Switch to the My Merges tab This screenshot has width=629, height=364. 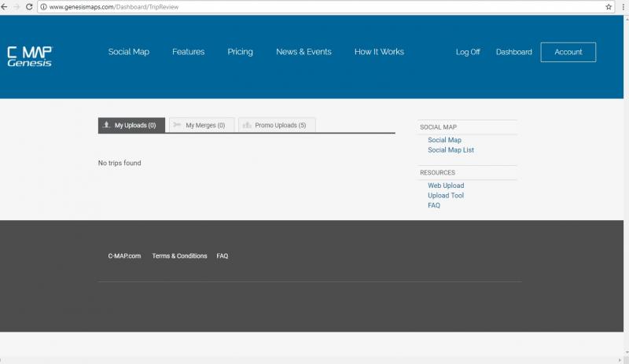point(201,125)
